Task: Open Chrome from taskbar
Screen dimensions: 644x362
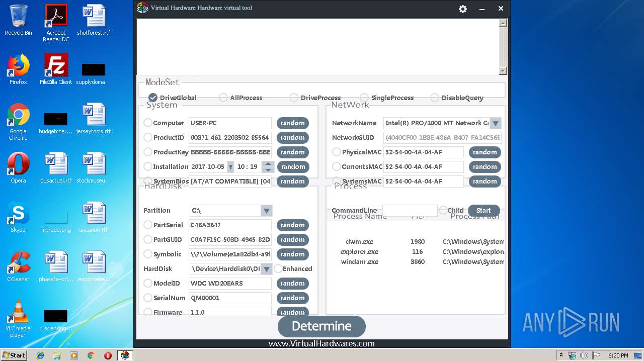Action: (x=91, y=355)
